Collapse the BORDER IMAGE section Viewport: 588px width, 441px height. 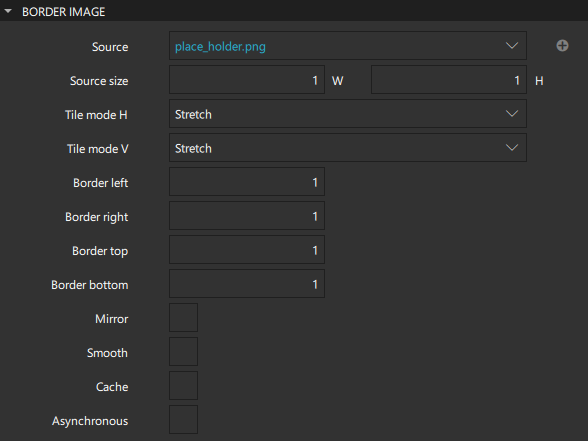[x=8, y=11]
